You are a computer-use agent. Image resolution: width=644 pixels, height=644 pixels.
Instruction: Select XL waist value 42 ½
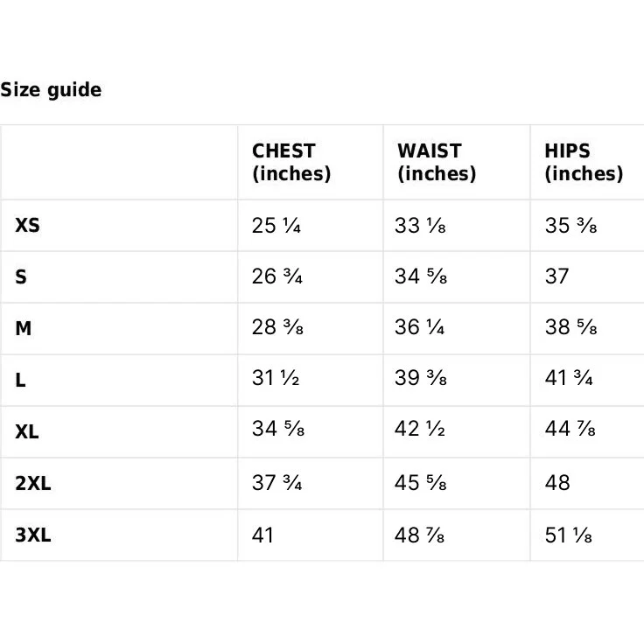(x=420, y=429)
